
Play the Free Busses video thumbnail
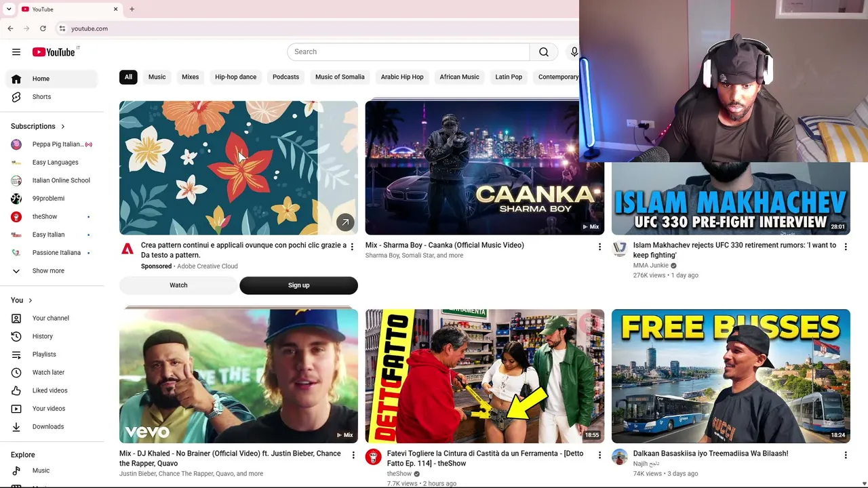(x=730, y=376)
